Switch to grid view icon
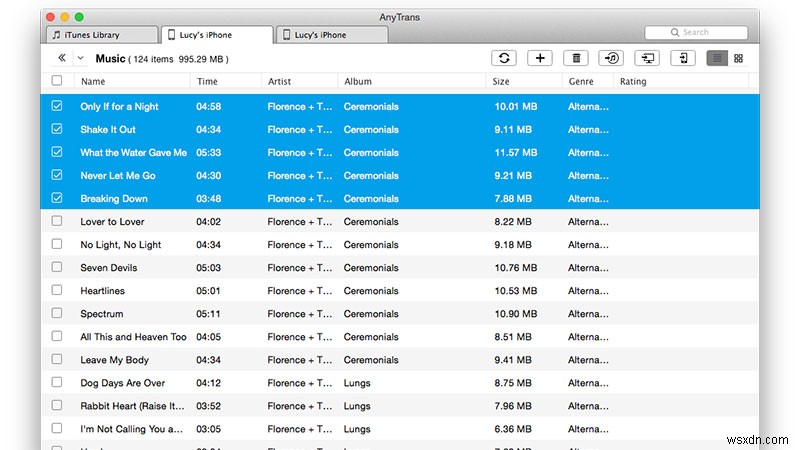This screenshot has width=800, height=450. click(x=738, y=58)
